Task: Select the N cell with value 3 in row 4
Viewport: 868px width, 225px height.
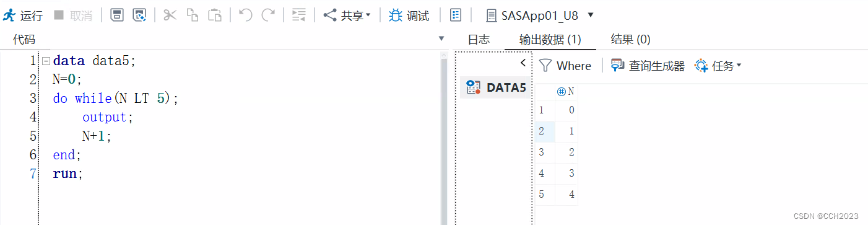Action: 566,173
